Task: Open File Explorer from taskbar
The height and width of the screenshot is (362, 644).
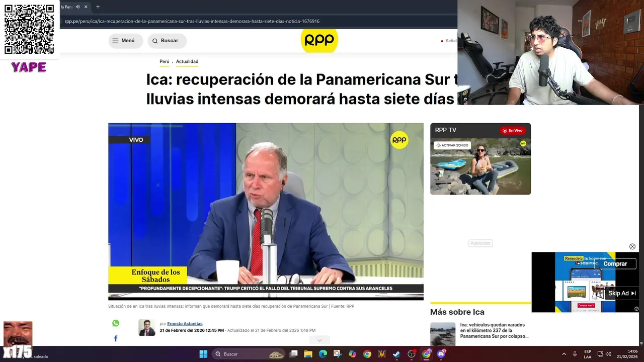Action: 308,354
